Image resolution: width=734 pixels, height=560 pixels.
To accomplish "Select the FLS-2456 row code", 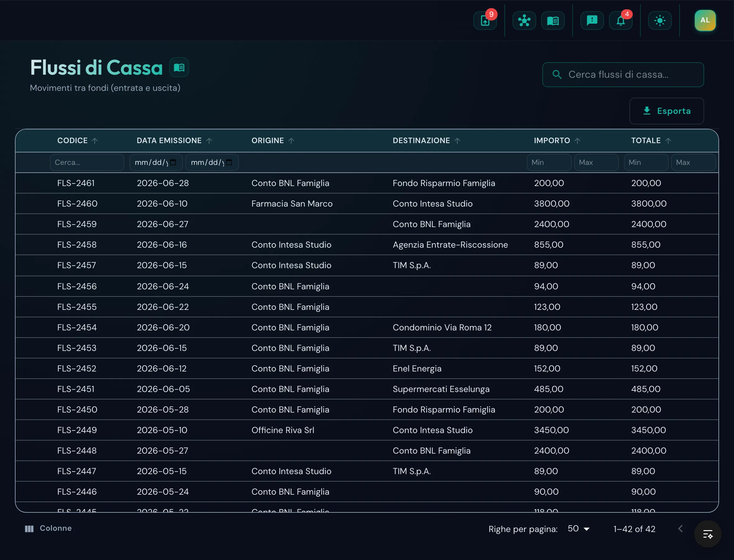I will pyautogui.click(x=77, y=286).
